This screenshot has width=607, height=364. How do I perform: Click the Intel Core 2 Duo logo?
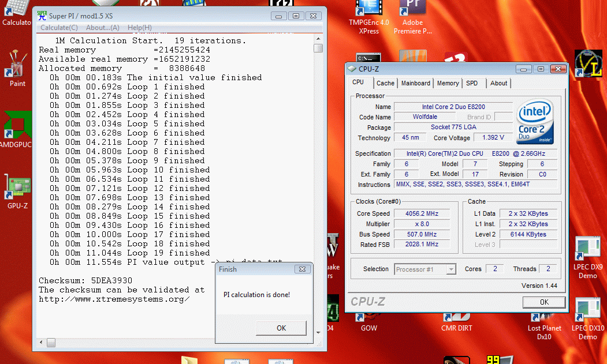[535, 122]
